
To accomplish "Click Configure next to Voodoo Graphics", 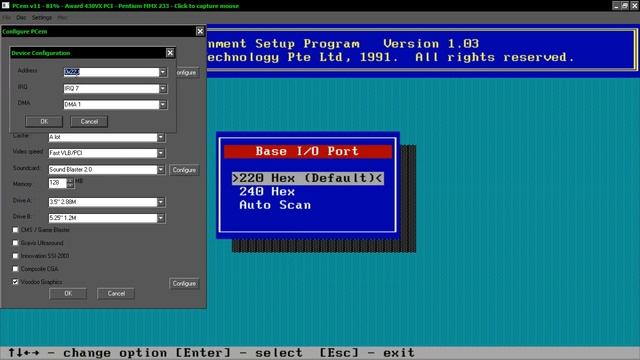I will pyautogui.click(x=184, y=283).
